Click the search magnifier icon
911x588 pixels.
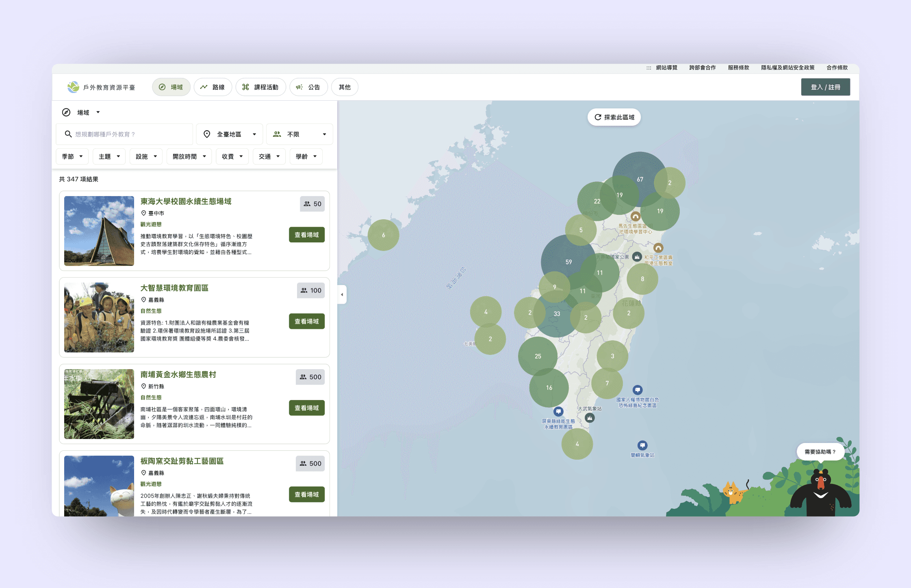[x=68, y=134]
